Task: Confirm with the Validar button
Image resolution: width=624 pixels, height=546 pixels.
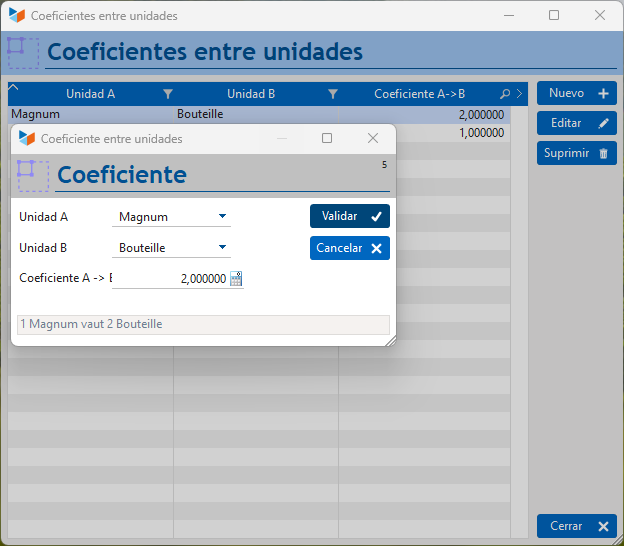Action: [350, 216]
